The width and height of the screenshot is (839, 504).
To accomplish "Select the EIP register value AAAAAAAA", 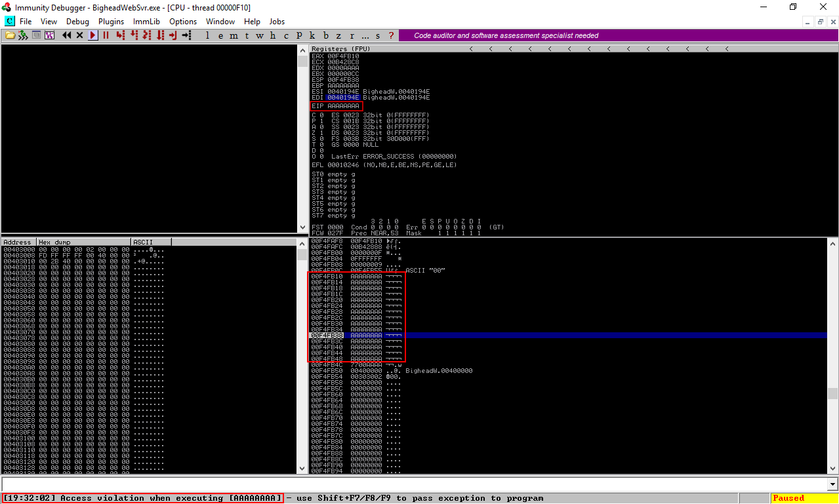I will pos(343,106).
